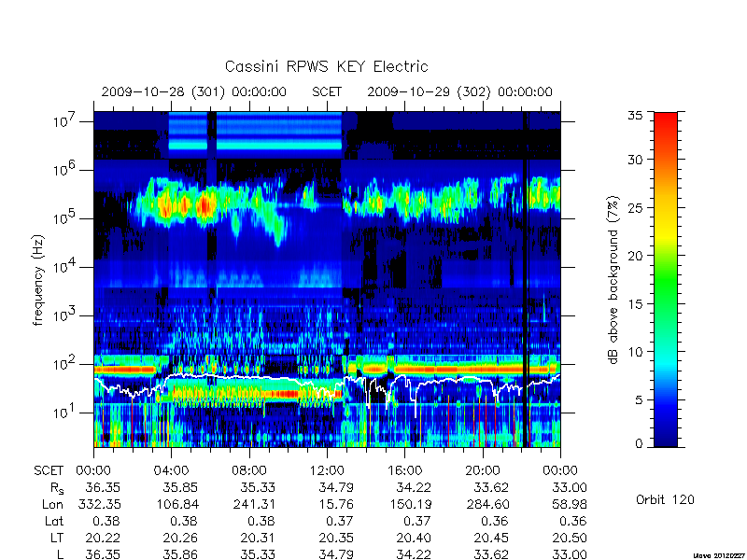The image size is (747, 560).
Task: Click the "Lon" row label
Action: (53, 504)
